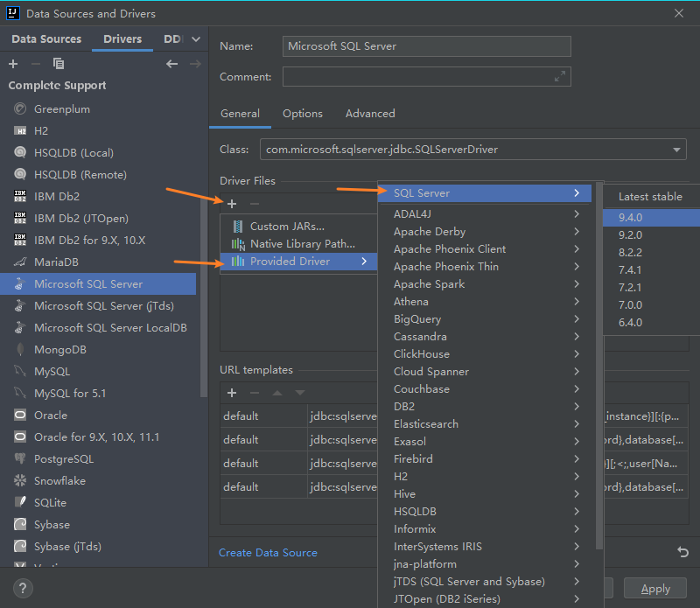Open the Class dropdown
This screenshot has width=700, height=608.
678,150
